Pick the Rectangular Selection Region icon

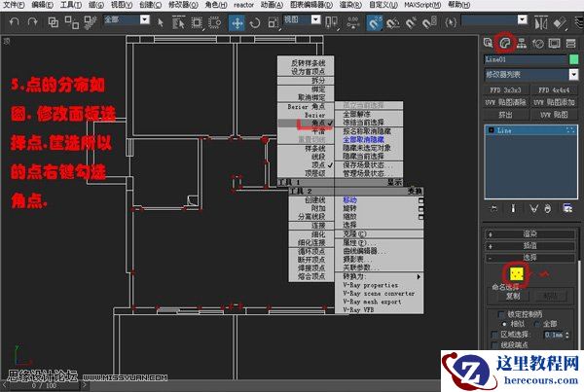pyautogui.click(x=197, y=22)
